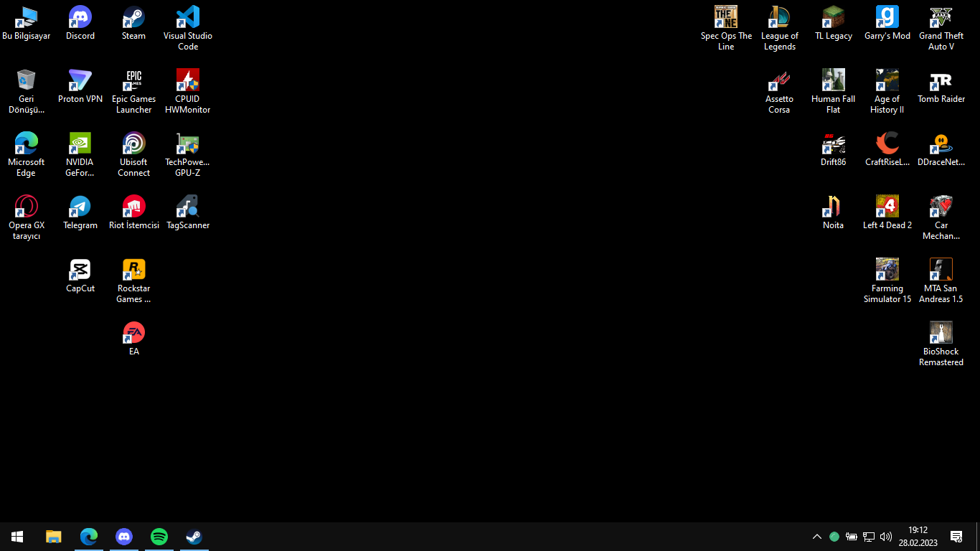This screenshot has width=980, height=551.
Task: Select the Human Fall Flat shortcut
Action: [834, 92]
